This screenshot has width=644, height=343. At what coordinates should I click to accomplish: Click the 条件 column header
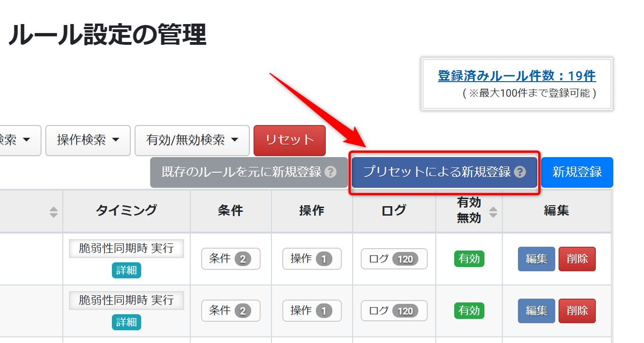click(231, 211)
